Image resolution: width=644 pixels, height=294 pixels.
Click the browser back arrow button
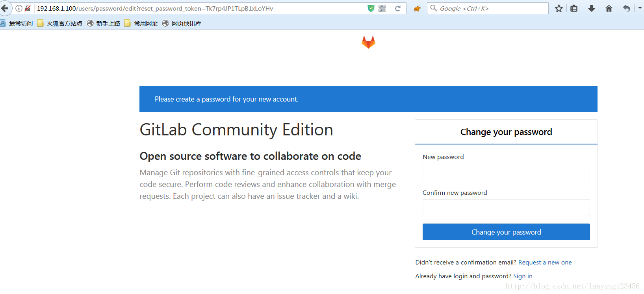coord(5,8)
